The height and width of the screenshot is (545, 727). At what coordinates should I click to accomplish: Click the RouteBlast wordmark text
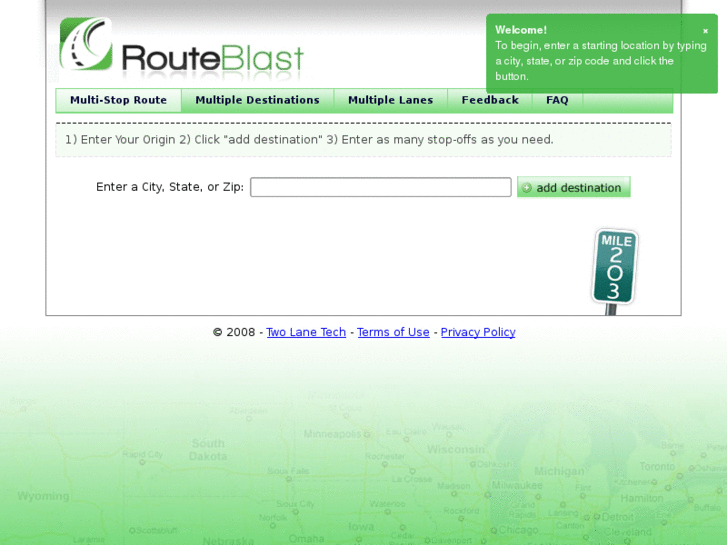click(212, 58)
